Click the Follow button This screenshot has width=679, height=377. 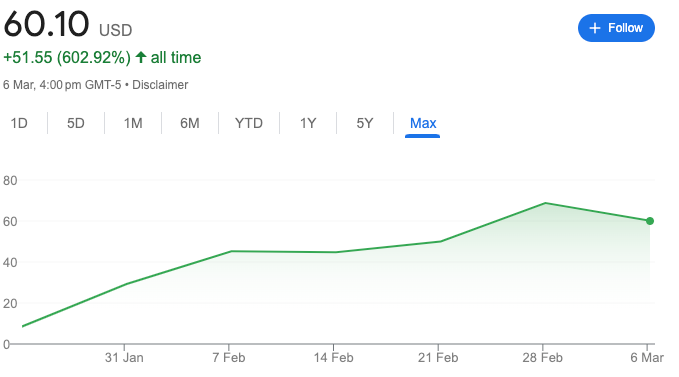click(x=616, y=28)
